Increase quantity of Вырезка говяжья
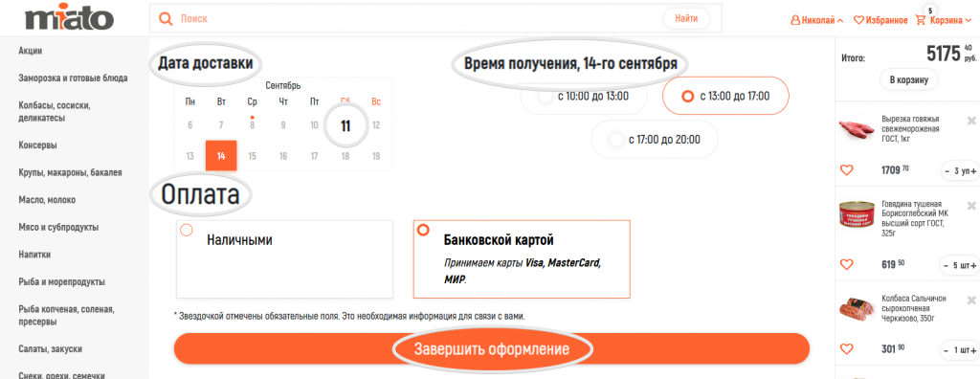 tap(973, 170)
